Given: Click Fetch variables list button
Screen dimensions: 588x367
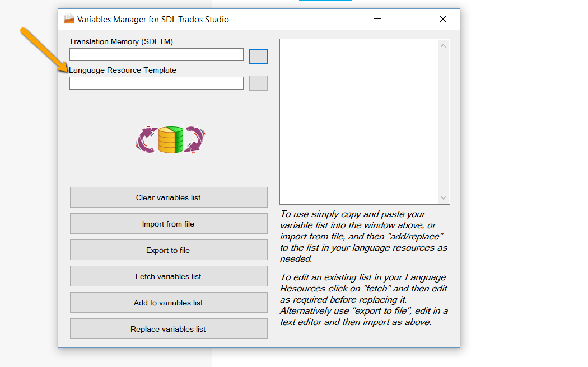Looking at the screenshot, I should 169,276.
